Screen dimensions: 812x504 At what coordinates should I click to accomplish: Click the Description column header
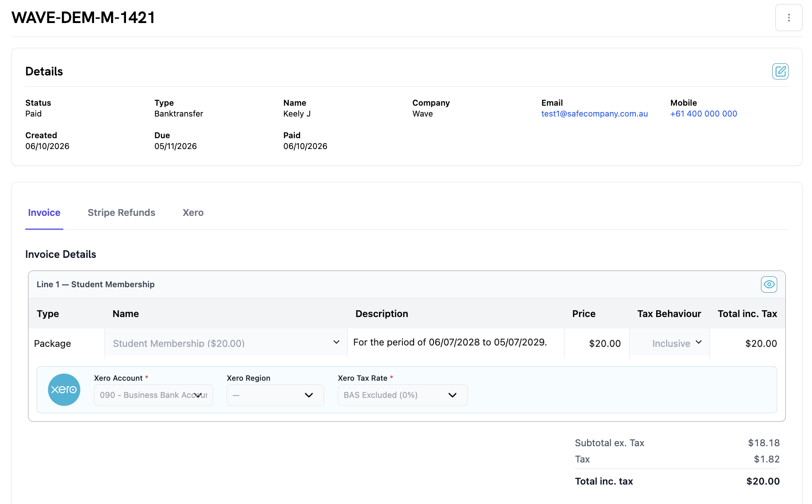[382, 314]
